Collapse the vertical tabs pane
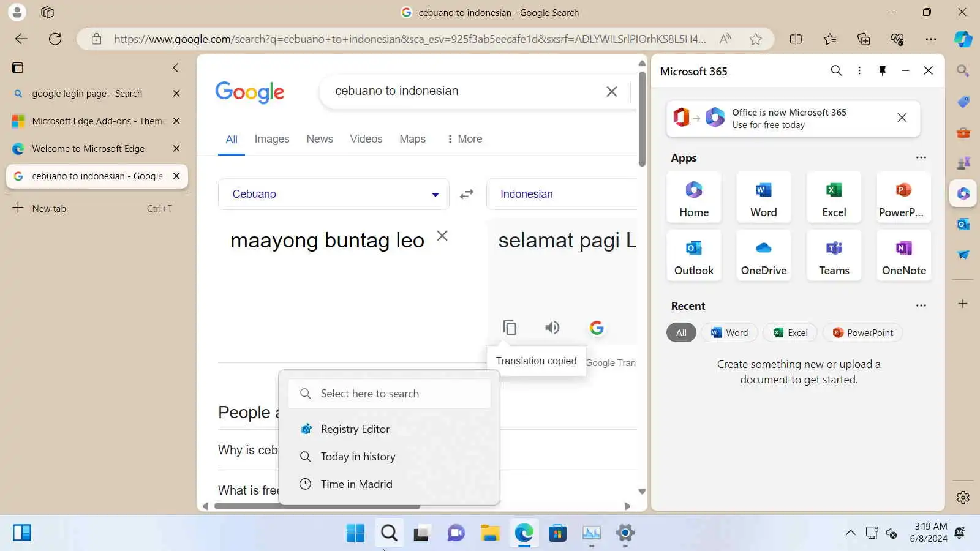Image resolution: width=980 pixels, height=551 pixels. [176, 67]
